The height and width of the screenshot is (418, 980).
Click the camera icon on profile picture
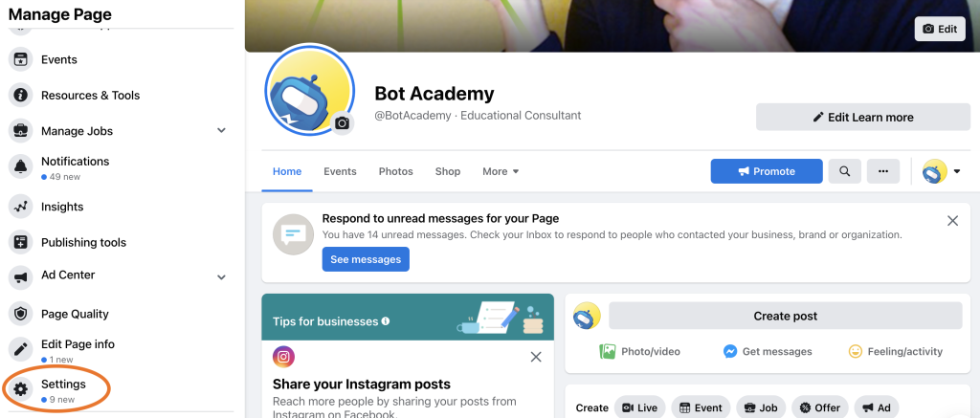(x=342, y=123)
